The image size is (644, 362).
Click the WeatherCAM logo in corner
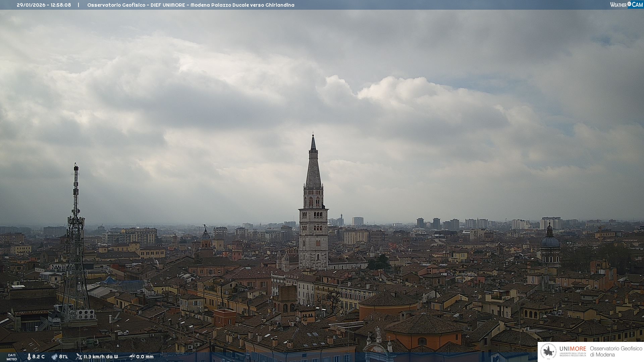[626, 5]
